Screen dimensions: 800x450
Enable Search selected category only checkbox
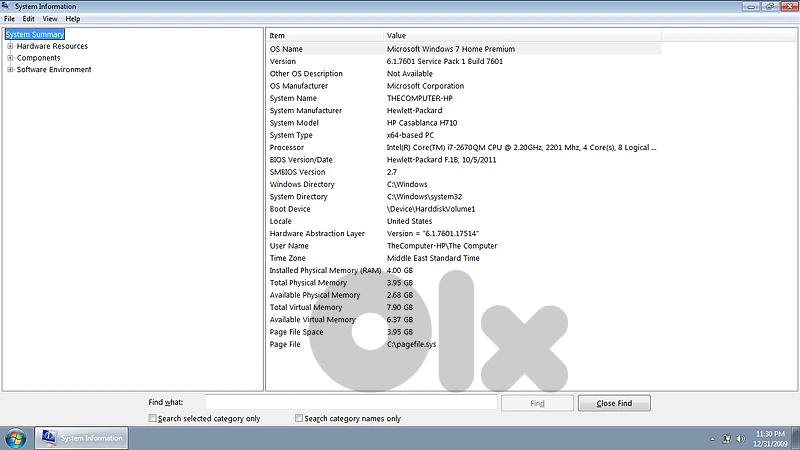pyautogui.click(x=152, y=418)
